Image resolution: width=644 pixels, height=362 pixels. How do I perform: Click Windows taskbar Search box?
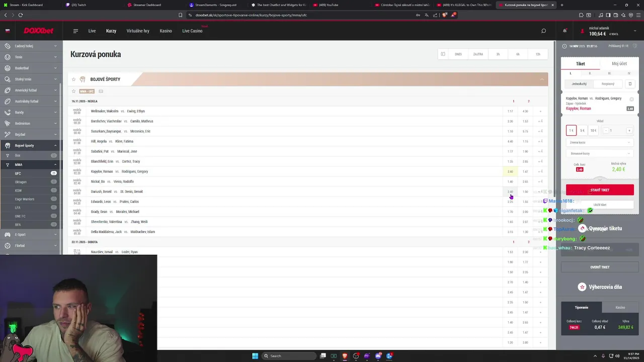[289, 356]
